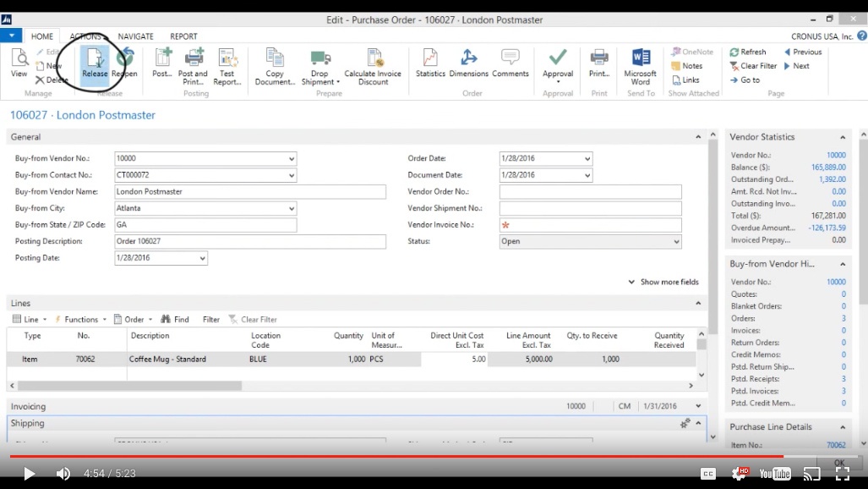
Task: Collapse the Lines section
Action: [x=698, y=303]
